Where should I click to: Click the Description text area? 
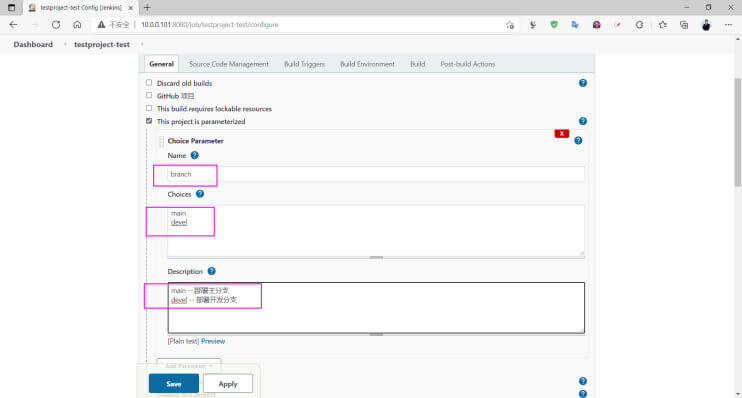[x=376, y=308]
